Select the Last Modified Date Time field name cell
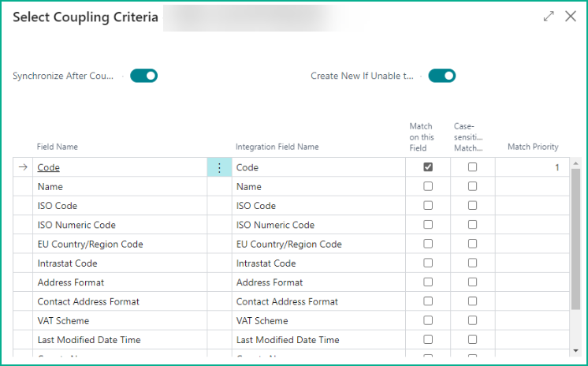Screen dimensions: 588x366 click(x=120, y=340)
